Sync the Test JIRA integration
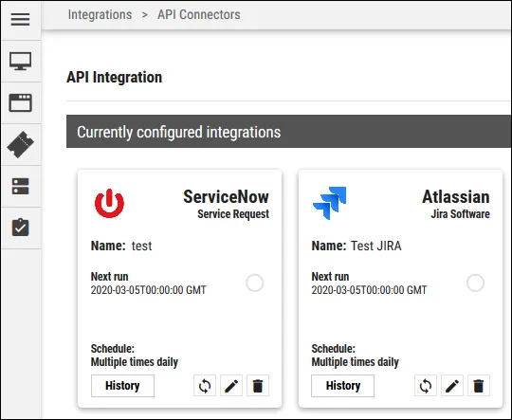Screen dimensions: 512x420 pos(426,386)
